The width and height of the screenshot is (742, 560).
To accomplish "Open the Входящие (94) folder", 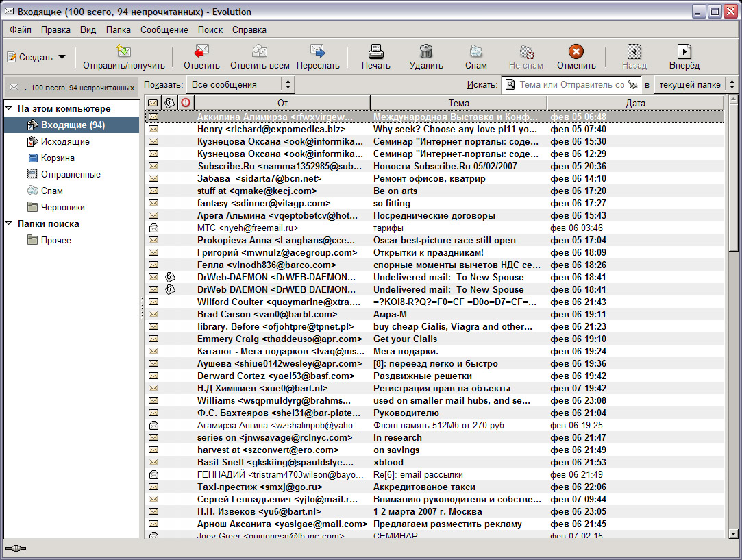I will click(71, 125).
